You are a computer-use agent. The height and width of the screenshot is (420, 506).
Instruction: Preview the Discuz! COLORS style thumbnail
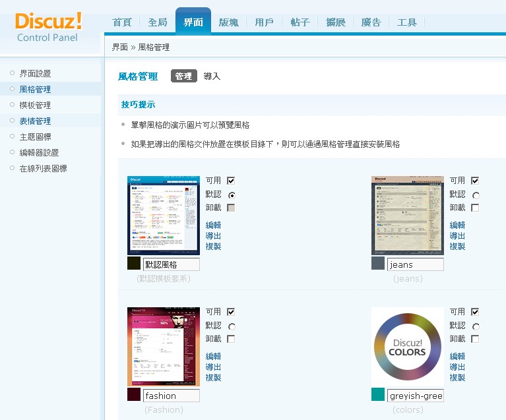[x=408, y=347]
